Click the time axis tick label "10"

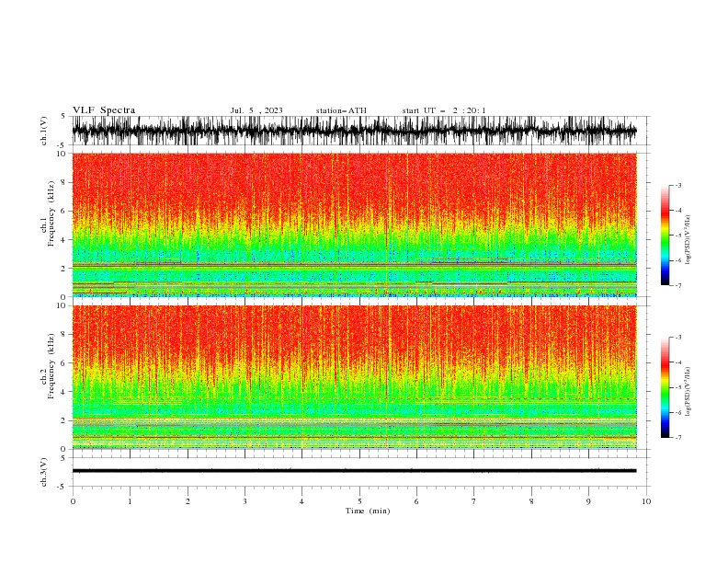pyautogui.click(x=646, y=501)
